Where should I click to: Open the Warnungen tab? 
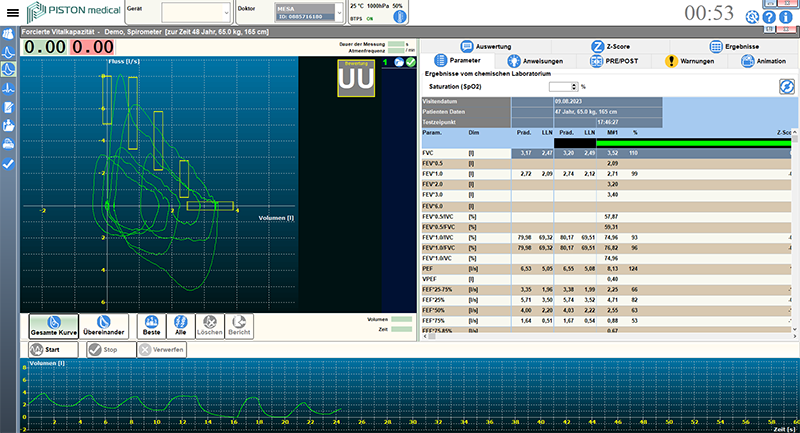(x=690, y=61)
